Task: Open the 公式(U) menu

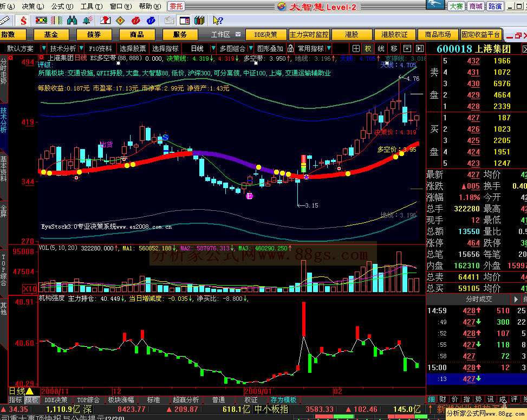Action: point(62,7)
